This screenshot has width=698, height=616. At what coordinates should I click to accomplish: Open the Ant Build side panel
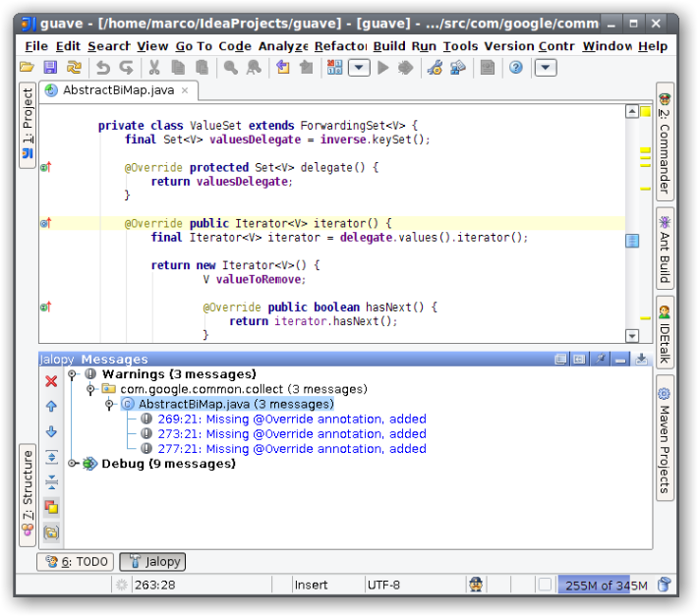(665, 249)
